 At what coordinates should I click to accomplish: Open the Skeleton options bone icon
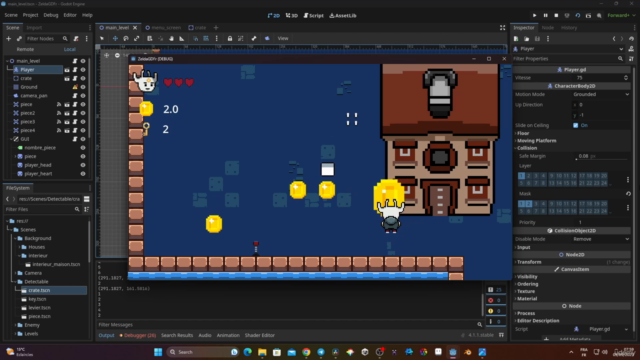point(254,38)
